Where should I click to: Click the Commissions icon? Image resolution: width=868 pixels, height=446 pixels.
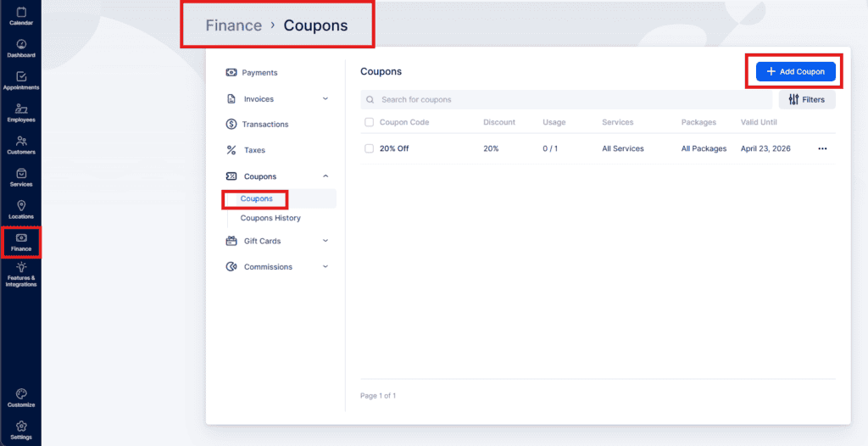pyautogui.click(x=231, y=266)
